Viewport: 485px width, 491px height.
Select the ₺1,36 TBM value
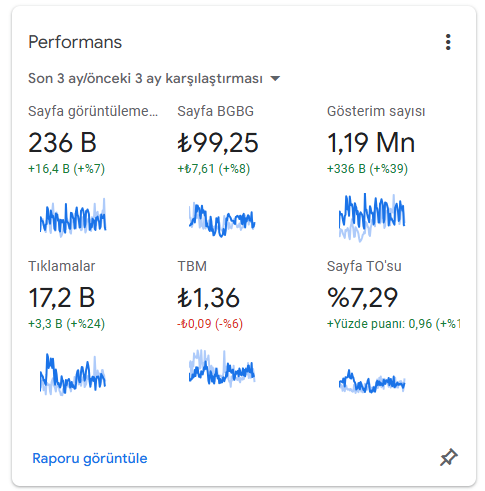coord(208,298)
